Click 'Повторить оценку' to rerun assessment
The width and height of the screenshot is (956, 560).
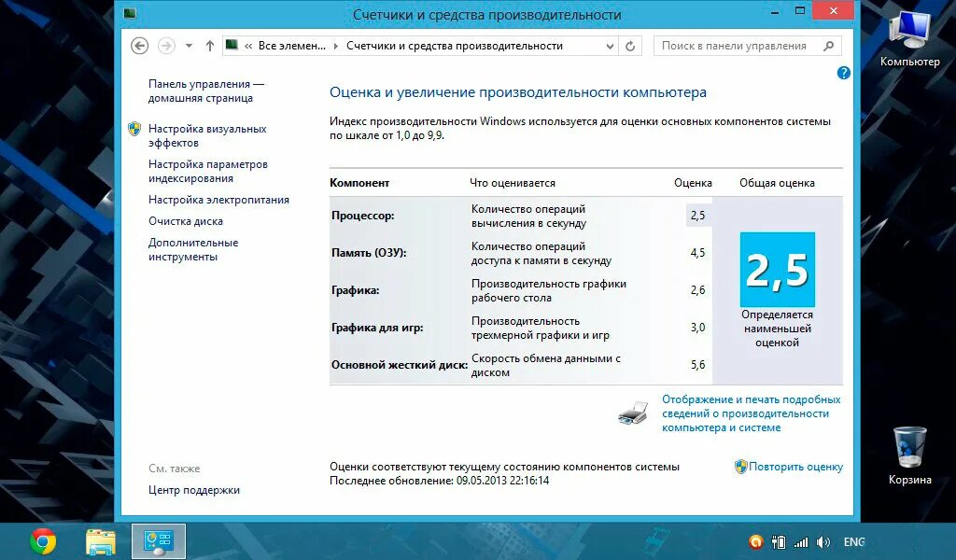coord(795,467)
